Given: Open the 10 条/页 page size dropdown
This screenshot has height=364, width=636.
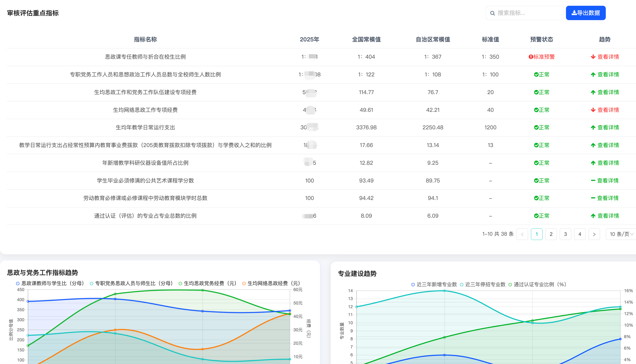Looking at the screenshot, I should tap(621, 234).
